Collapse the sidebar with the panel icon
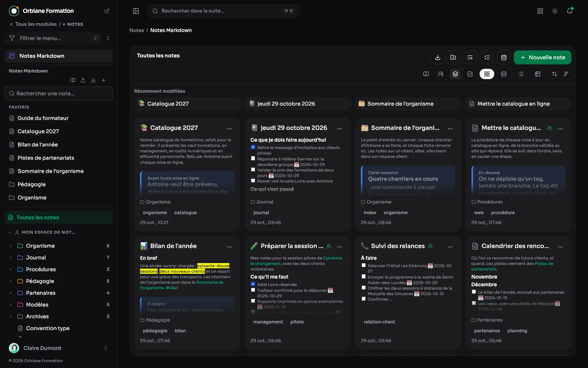Image resolution: width=588 pixels, height=368 pixels. (136, 11)
